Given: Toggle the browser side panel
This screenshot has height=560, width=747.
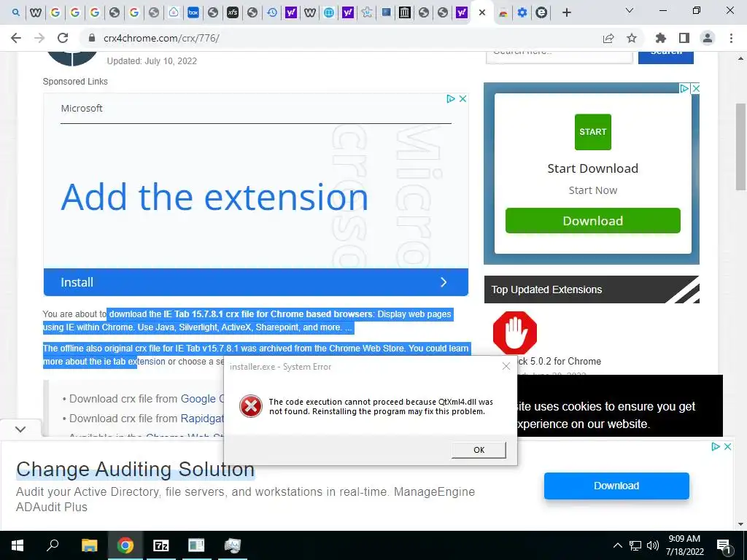Looking at the screenshot, I should tap(684, 38).
